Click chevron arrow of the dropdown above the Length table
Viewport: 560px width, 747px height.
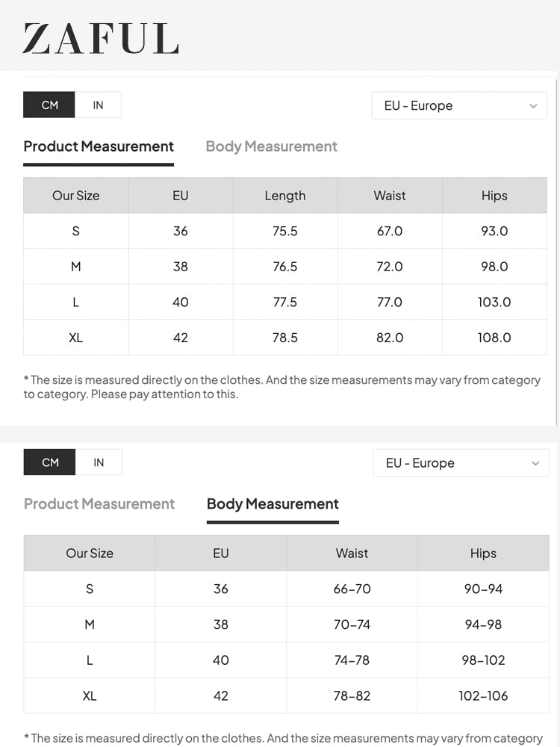pyautogui.click(x=533, y=106)
